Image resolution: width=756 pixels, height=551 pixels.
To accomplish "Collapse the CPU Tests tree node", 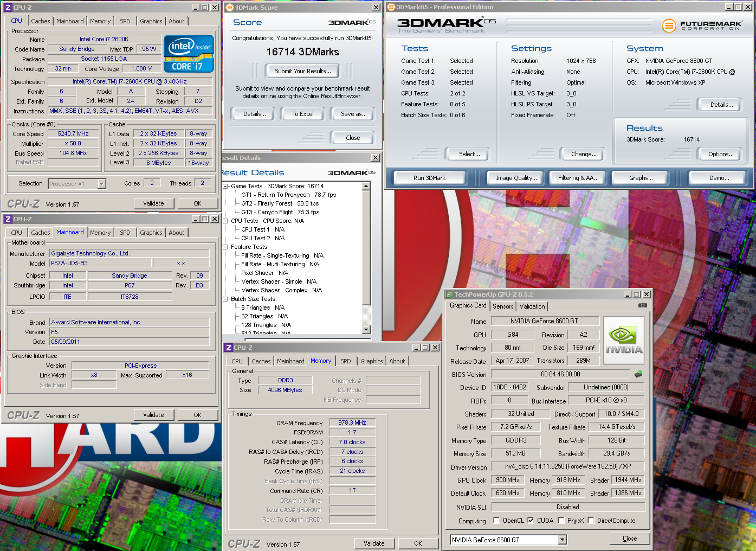I will pos(225,221).
